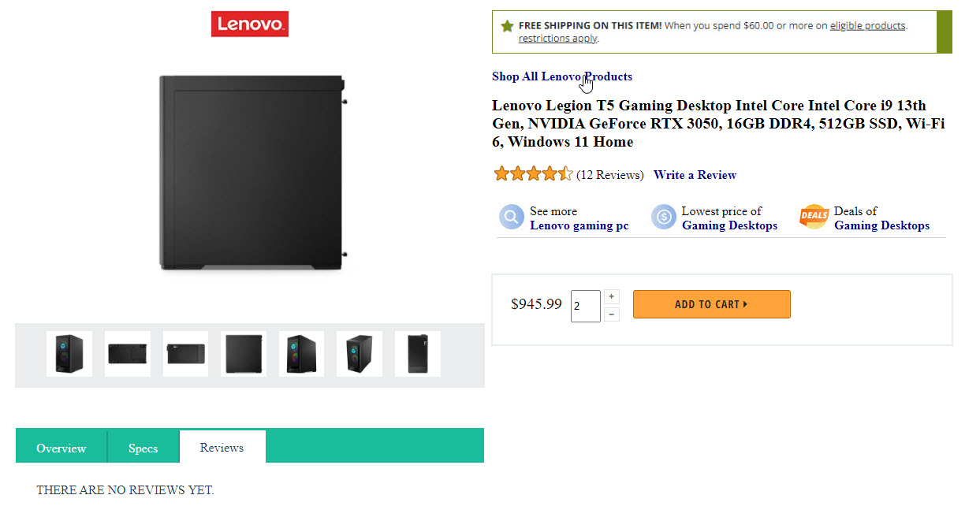Select the last product thumbnail
This screenshot has width=980, height=521.
[417, 354]
